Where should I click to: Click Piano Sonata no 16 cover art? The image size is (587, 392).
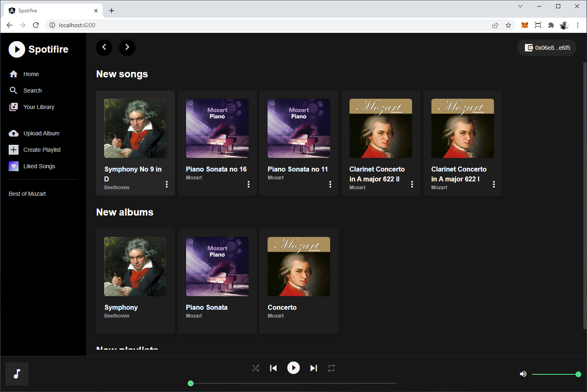point(217,128)
